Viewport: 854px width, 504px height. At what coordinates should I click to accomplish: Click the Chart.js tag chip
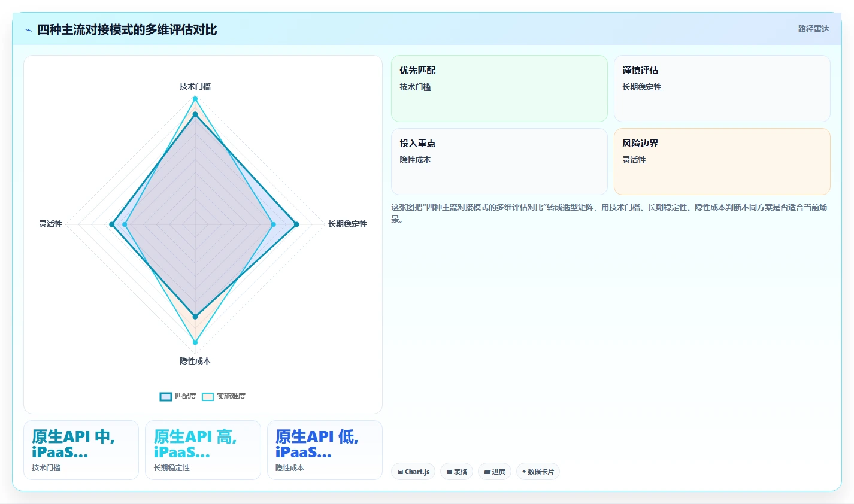click(x=413, y=472)
